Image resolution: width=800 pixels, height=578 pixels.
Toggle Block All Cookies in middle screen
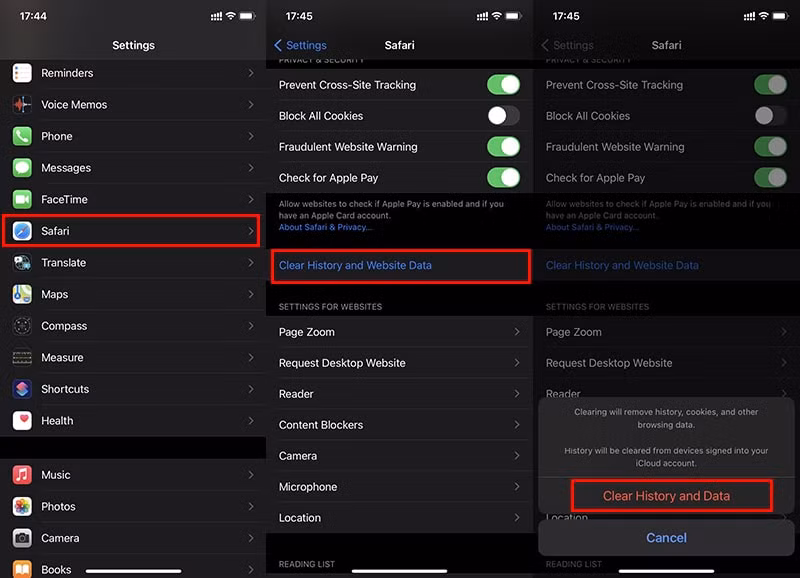coord(503,116)
